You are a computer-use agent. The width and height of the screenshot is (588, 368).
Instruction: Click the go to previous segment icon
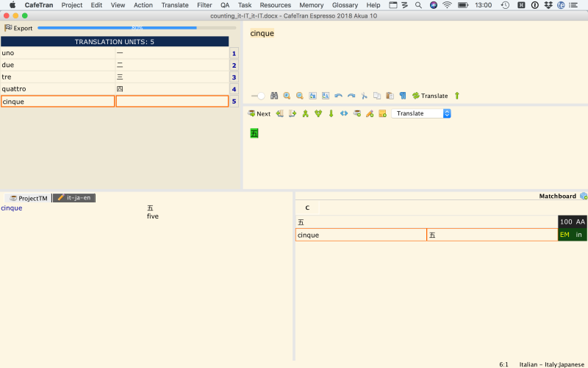pos(280,113)
